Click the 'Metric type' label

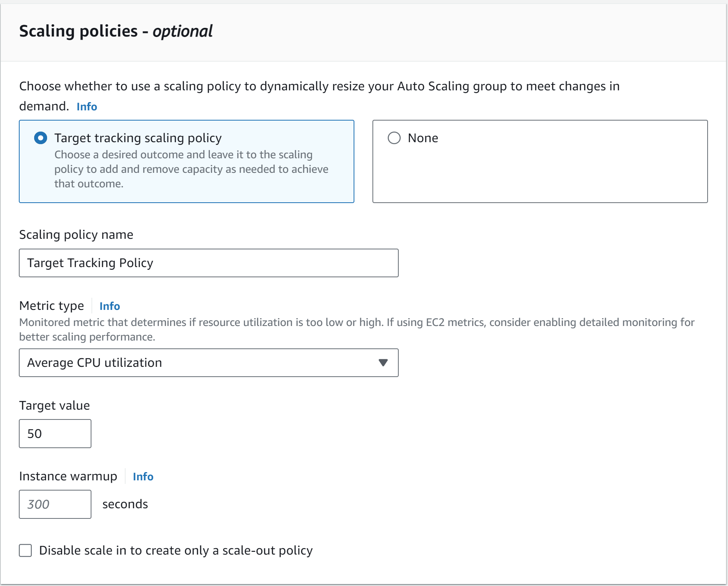pyautogui.click(x=51, y=306)
